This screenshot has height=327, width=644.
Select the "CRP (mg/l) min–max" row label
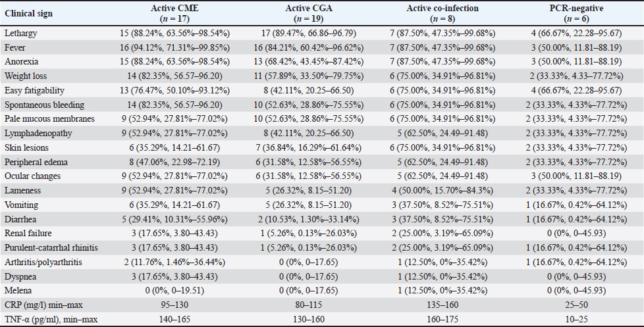(38, 305)
